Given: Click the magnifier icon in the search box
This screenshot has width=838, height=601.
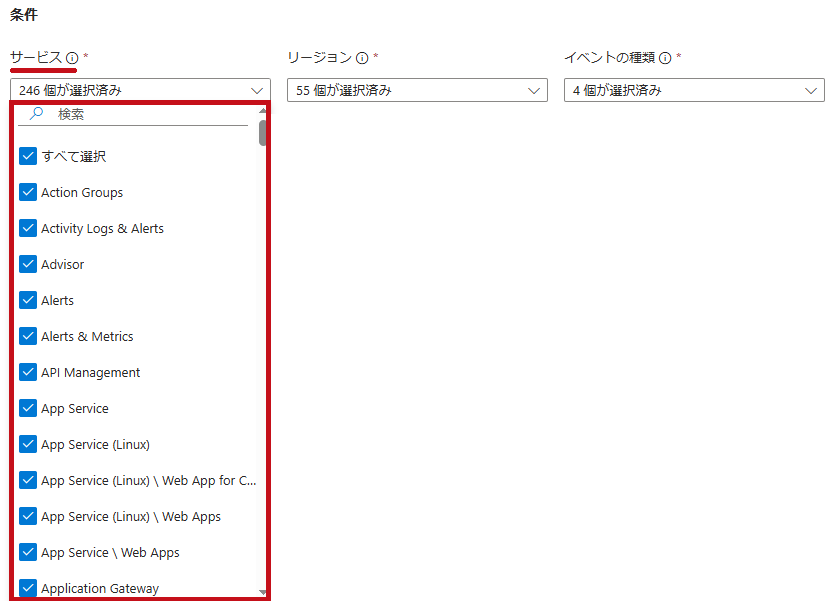Looking at the screenshot, I should 36,113.
